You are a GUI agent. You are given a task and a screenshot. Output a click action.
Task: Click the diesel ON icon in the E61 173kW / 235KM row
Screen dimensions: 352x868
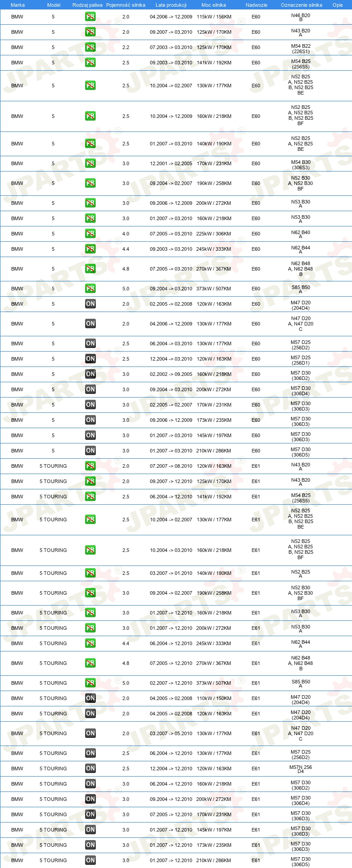[90, 845]
